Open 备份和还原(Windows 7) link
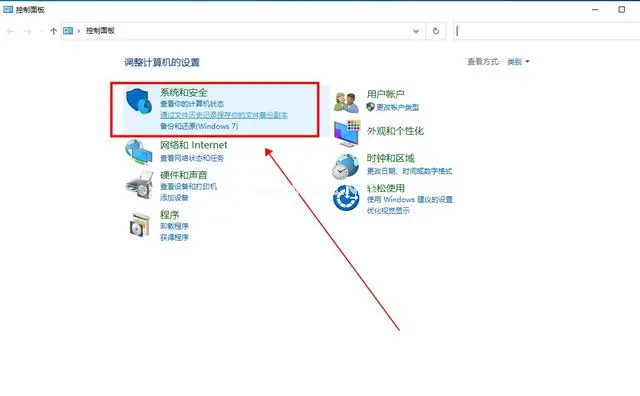The image size is (640, 396). coord(199,126)
